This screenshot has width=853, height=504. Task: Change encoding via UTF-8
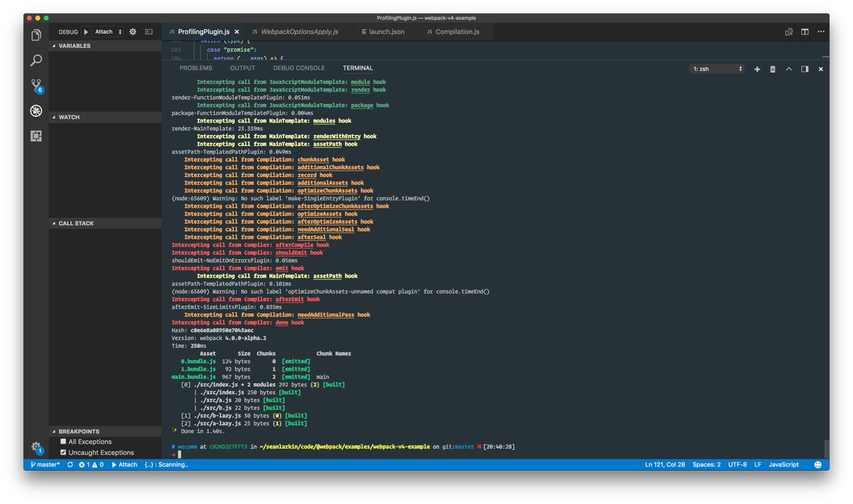(737, 464)
